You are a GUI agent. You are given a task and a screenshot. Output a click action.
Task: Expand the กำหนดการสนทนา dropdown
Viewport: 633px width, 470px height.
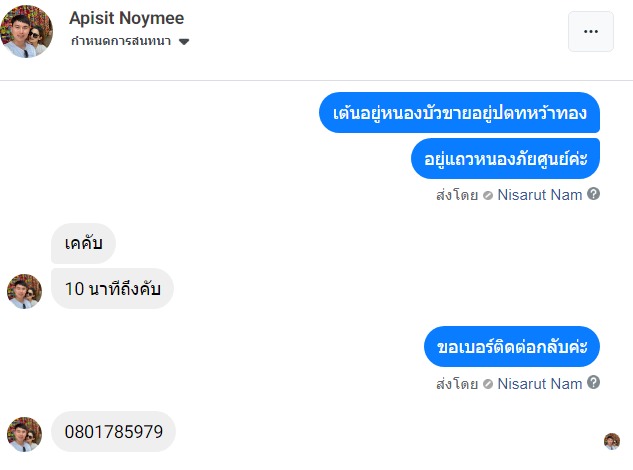pyautogui.click(x=184, y=42)
